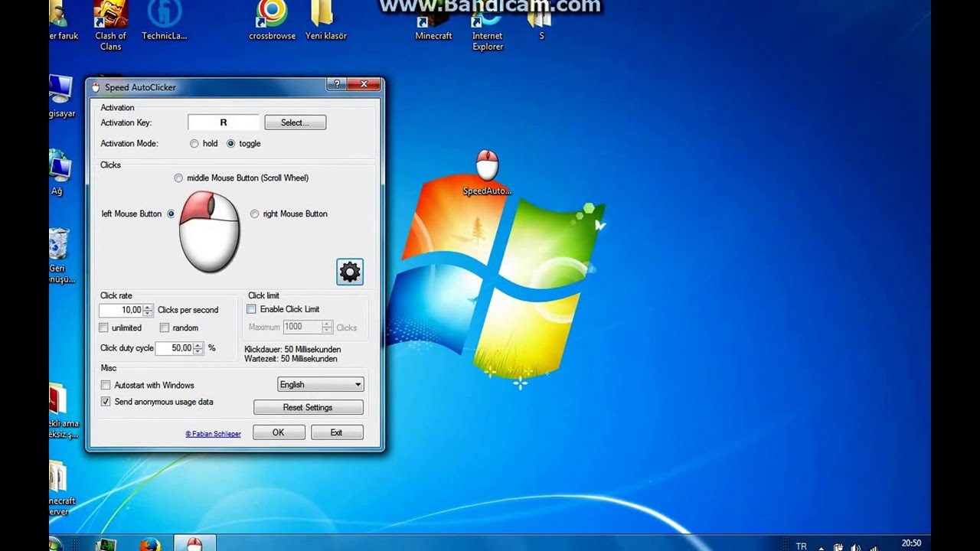Choose middle Mouse Button (Scroll Wheel)

click(x=178, y=178)
